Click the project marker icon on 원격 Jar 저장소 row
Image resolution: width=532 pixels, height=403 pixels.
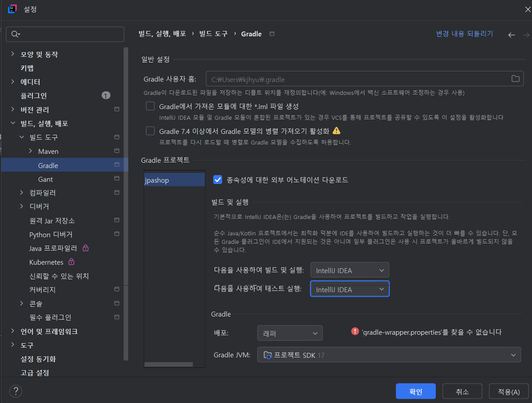[117, 220]
